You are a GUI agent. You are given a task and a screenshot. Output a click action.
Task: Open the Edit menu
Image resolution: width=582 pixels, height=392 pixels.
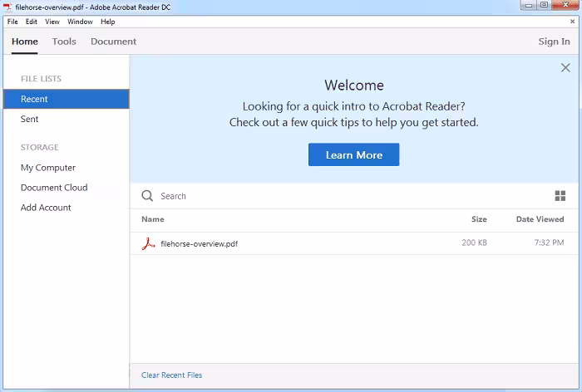point(32,22)
